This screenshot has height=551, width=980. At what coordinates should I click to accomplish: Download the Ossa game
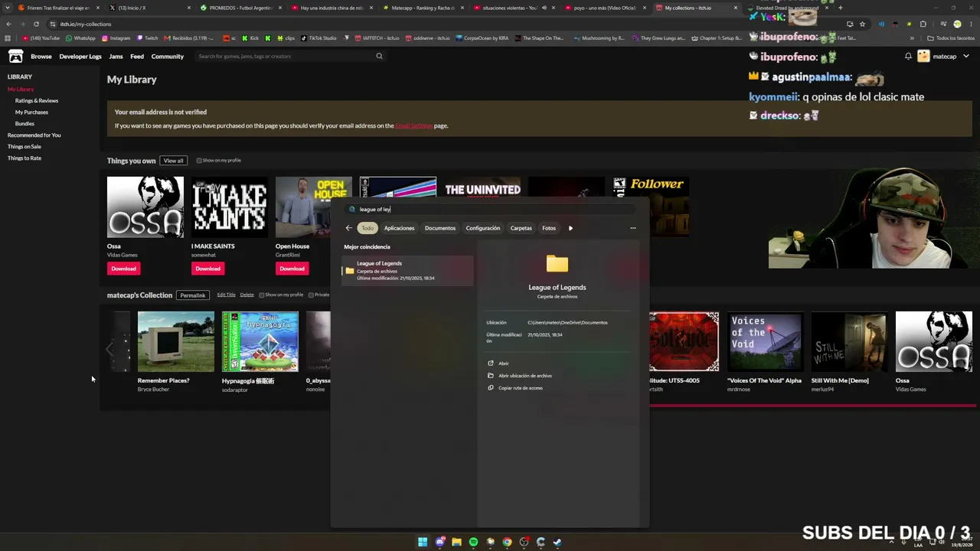click(x=123, y=269)
